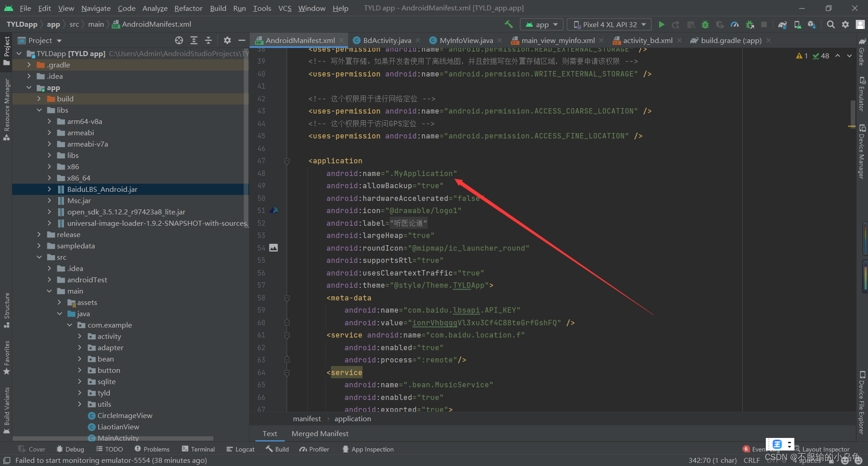
Task: Open the Refactor menu
Action: pyautogui.click(x=188, y=8)
